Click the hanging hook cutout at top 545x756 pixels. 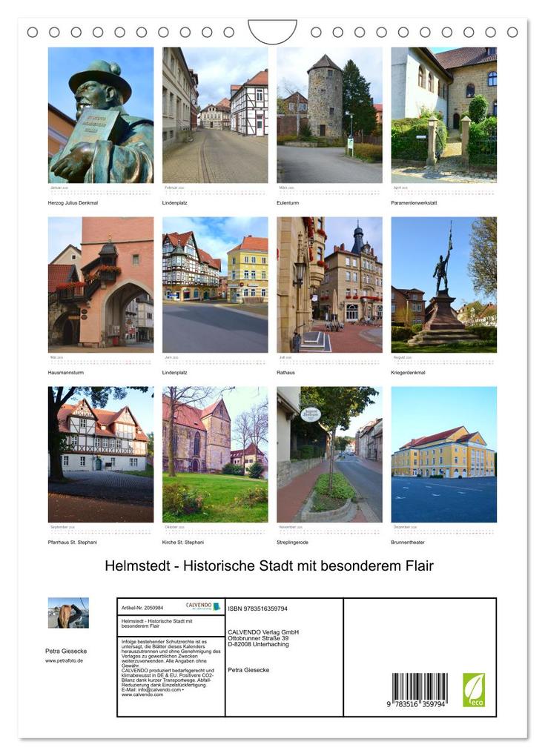(273, 31)
